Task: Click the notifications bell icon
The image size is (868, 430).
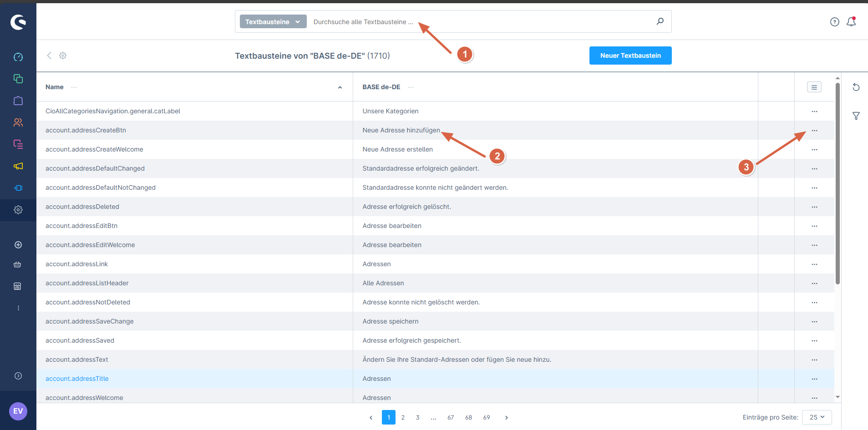Action: coord(851,22)
